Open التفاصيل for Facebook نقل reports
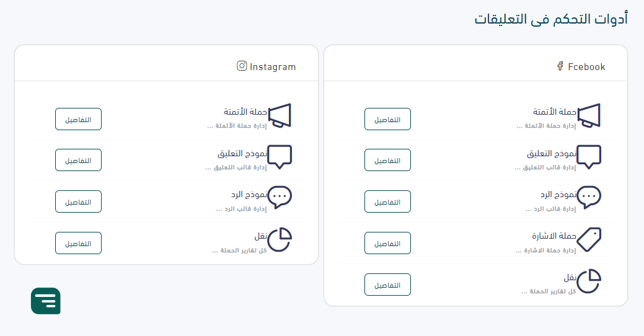Screen dimensions: 644x336 387,285
